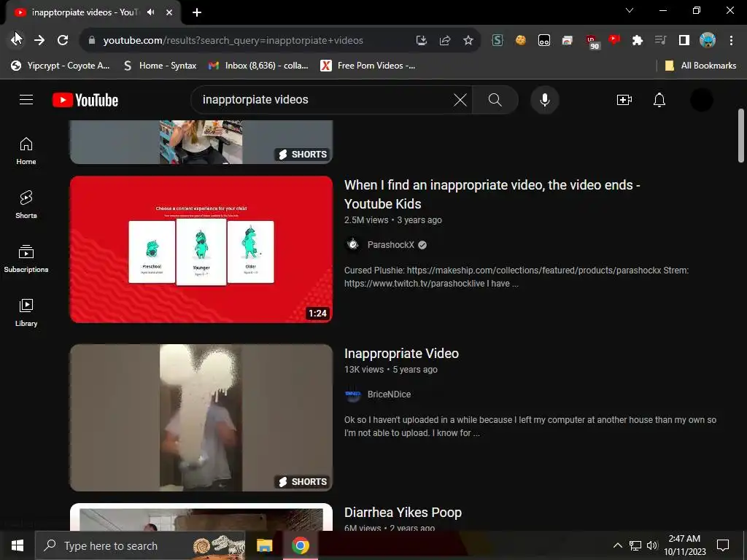Visit the ParashockX channel
Image resolution: width=747 pixels, height=560 pixels.
[391, 245]
